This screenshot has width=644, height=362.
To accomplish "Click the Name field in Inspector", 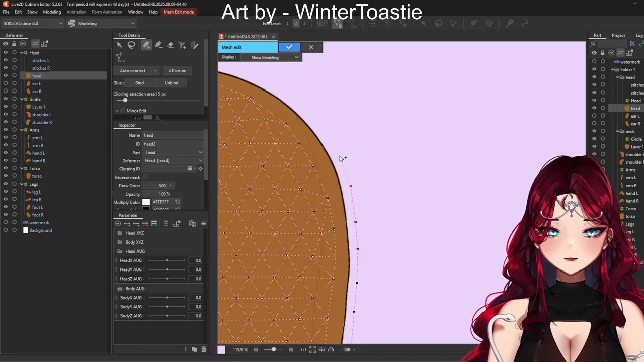I will coord(174,135).
